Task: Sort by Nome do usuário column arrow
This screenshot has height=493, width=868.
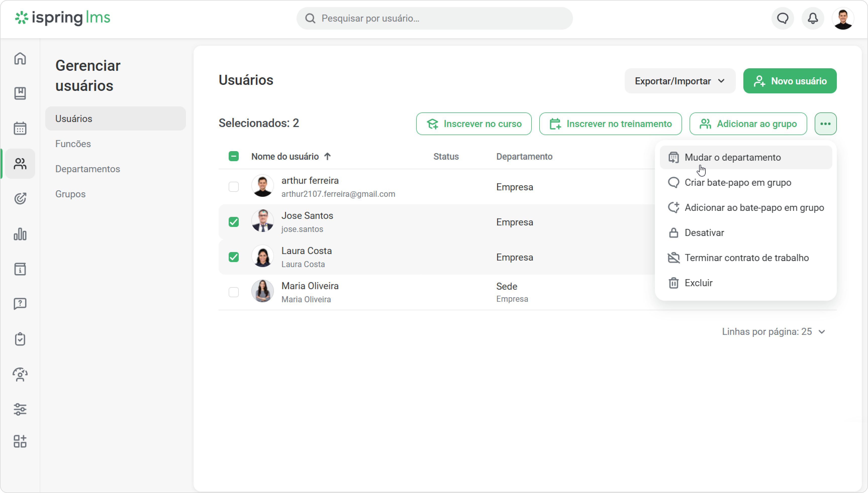Action: click(327, 156)
